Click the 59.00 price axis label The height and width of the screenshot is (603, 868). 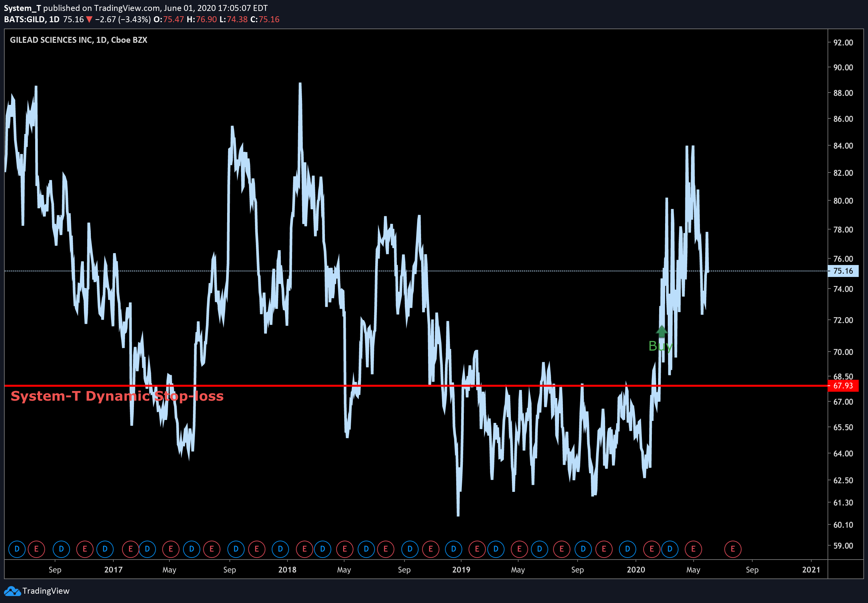coord(843,546)
